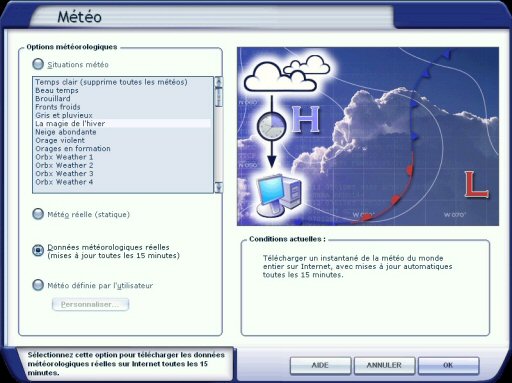Image resolution: width=512 pixels, height=383 pixels.
Task: Pick Brouillard from the weather list
Action: [x=123, y=99]
